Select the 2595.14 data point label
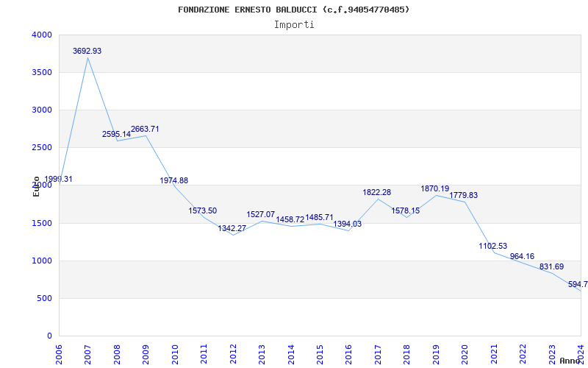The width and height of the screenshot is (588, 368). click(116, 134)
